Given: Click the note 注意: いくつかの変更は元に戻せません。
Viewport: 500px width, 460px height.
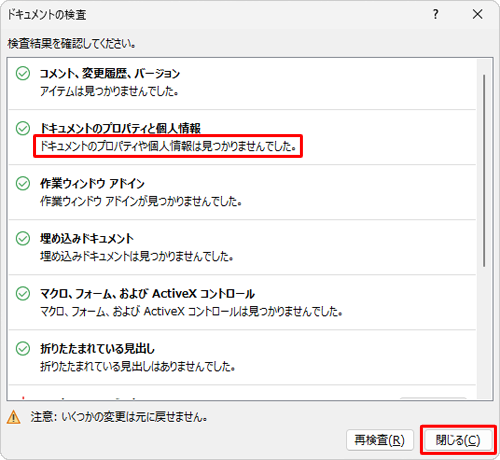Looking at the screenshot, I should pos(119,417).
